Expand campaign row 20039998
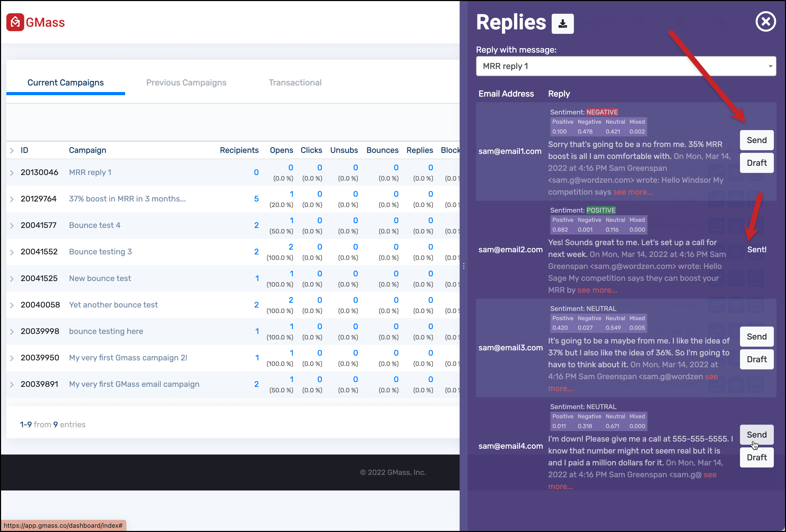Viewport: 786px width, 532px height. click(x=12, y=332)
